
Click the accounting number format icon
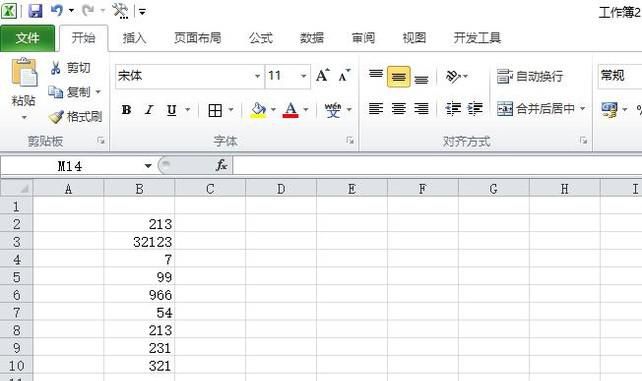pyautogui.click(x=609, y=110)
